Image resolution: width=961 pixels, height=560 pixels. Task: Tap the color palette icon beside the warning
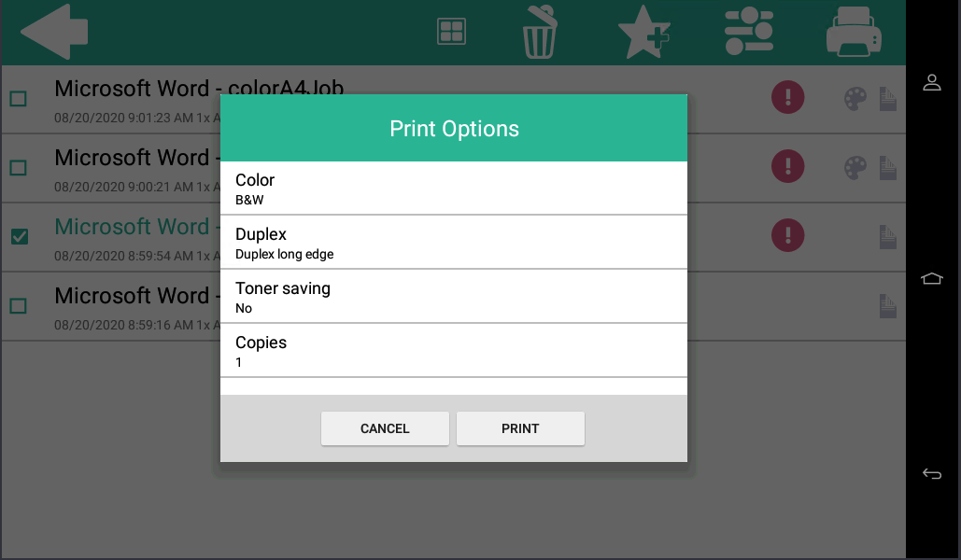[855, 98]
